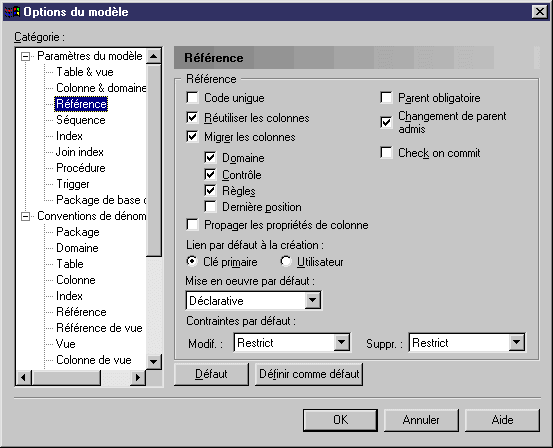Check the Parent obligatoire option
The image size is (553, 448).
(387, 98)
